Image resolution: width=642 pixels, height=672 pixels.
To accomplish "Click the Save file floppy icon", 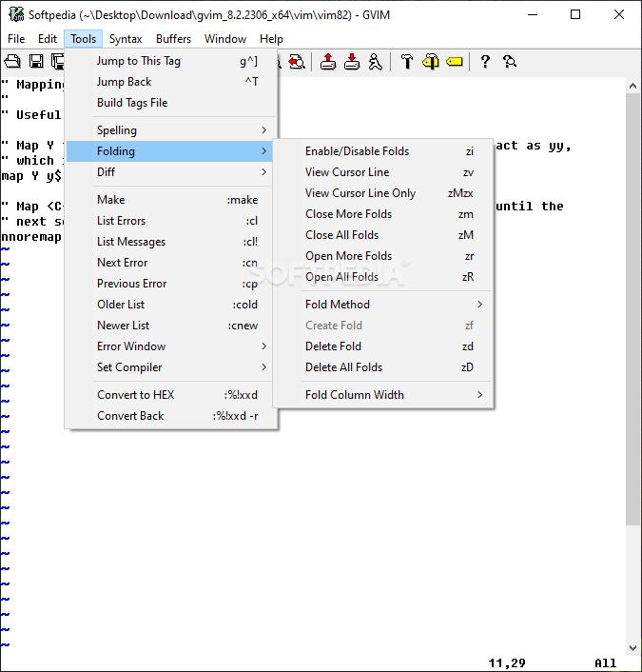I will [36, 62].
